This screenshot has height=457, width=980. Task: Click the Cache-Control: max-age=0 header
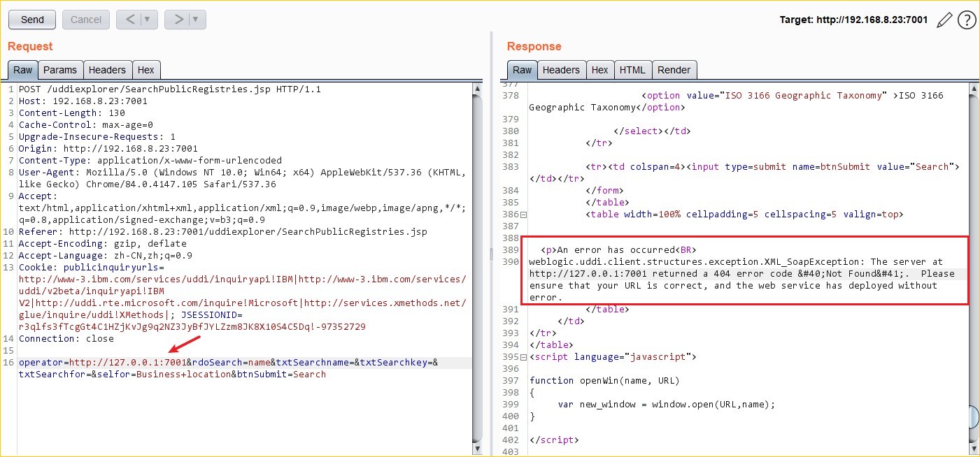[x=86, y=125]
